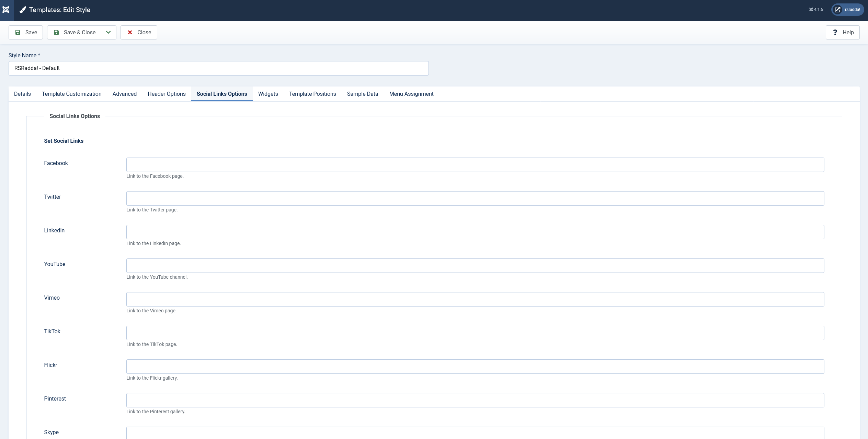Select the TikTok link input field
Viewport: 868px width, 439px height.
[475, 333]
